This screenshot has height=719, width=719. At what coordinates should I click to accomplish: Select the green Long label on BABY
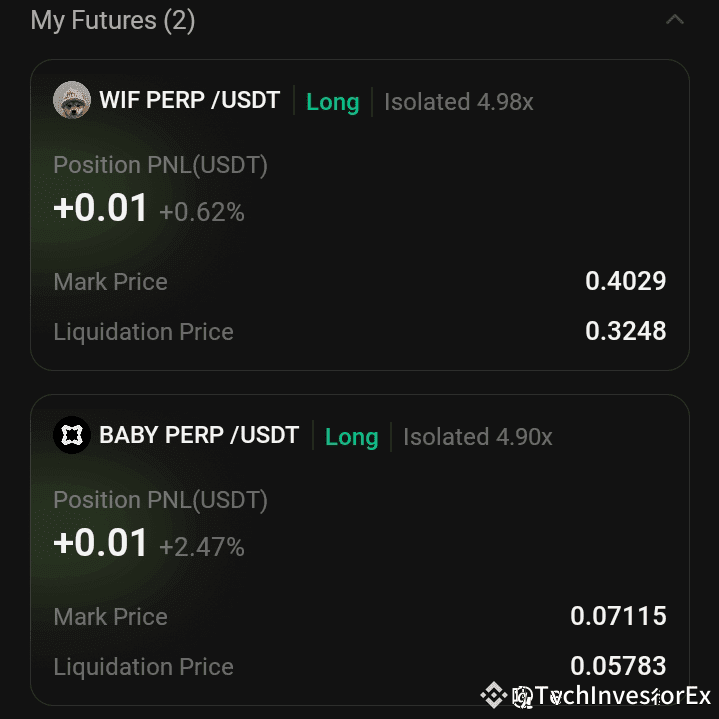351,437
